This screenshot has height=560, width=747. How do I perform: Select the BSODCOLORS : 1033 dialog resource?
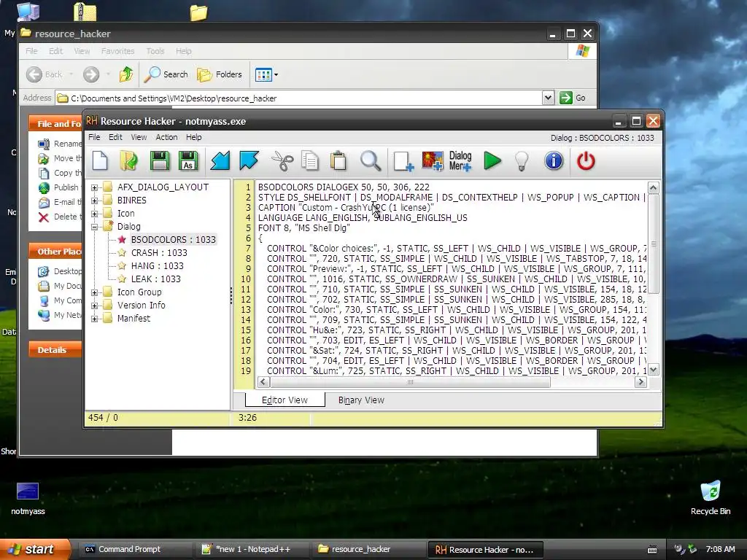174,239
